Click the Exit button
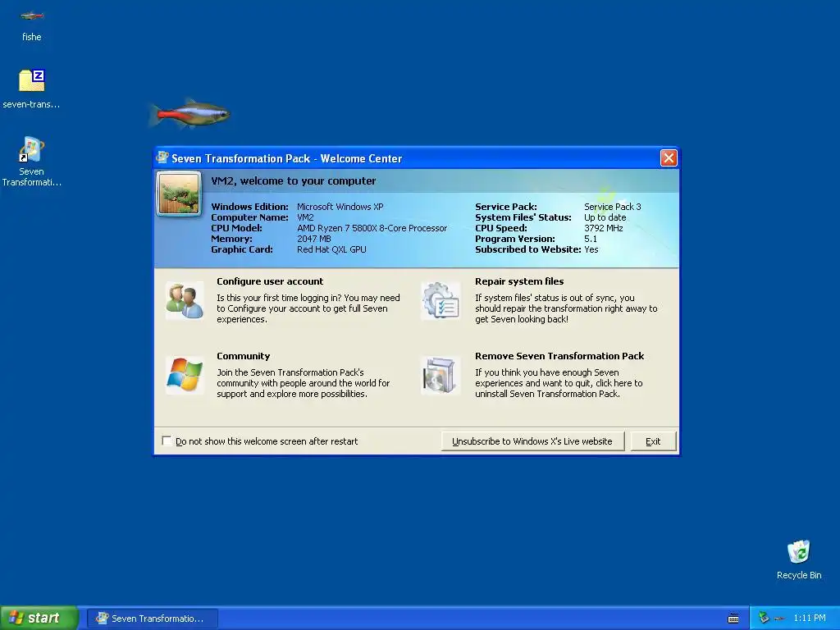840x630 pixels. tap(653, 441)
